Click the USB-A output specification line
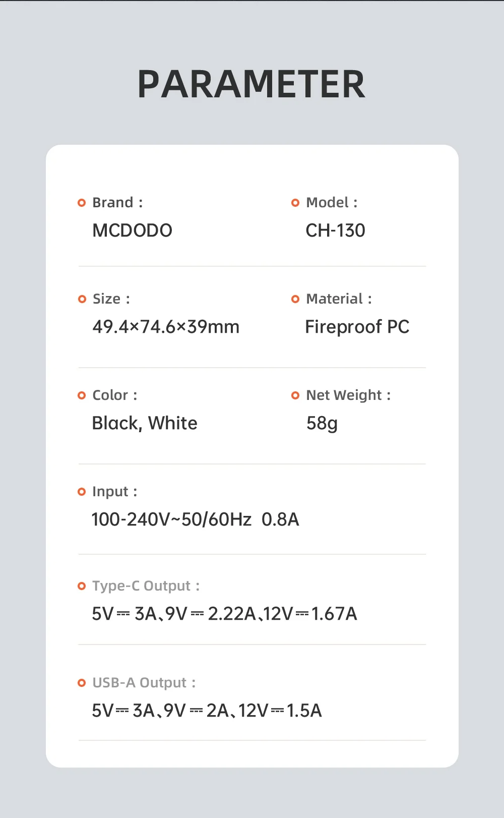This screenshot has width=504, height=818. coord(207,711)
